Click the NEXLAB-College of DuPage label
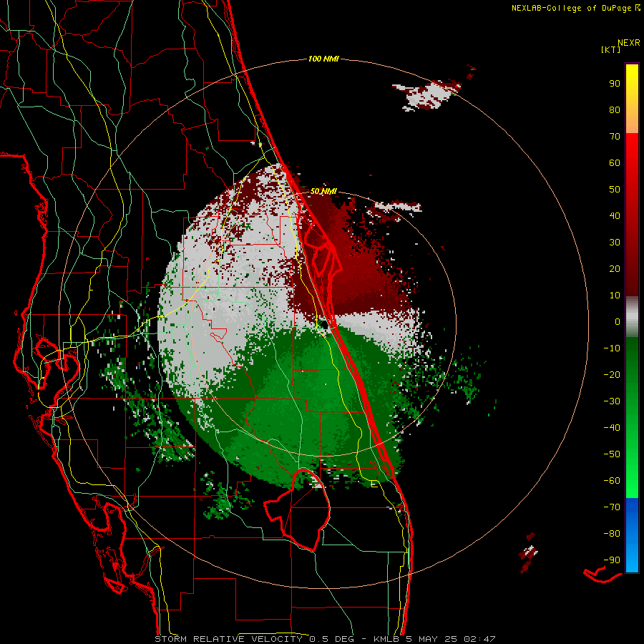 coord(575,8)
